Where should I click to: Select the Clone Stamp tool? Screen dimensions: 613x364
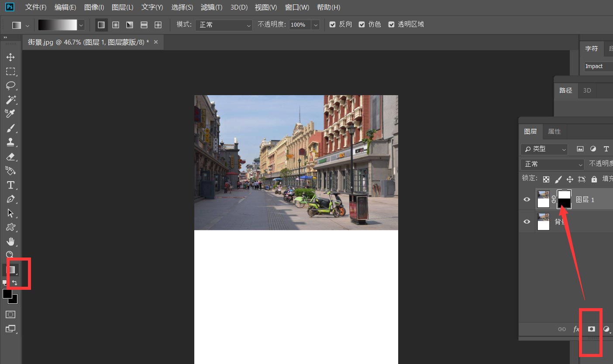tap(10, 142)
